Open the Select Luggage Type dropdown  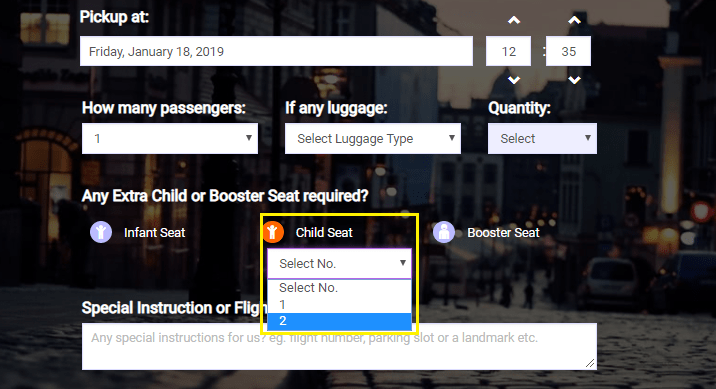(x=373, y=138)
